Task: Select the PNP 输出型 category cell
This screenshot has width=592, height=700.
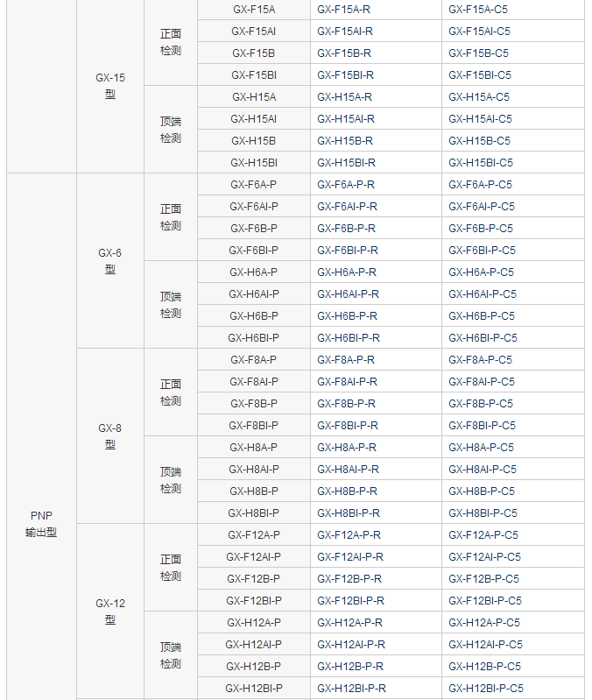Action: pyautogui.click(x=41, y=524)
